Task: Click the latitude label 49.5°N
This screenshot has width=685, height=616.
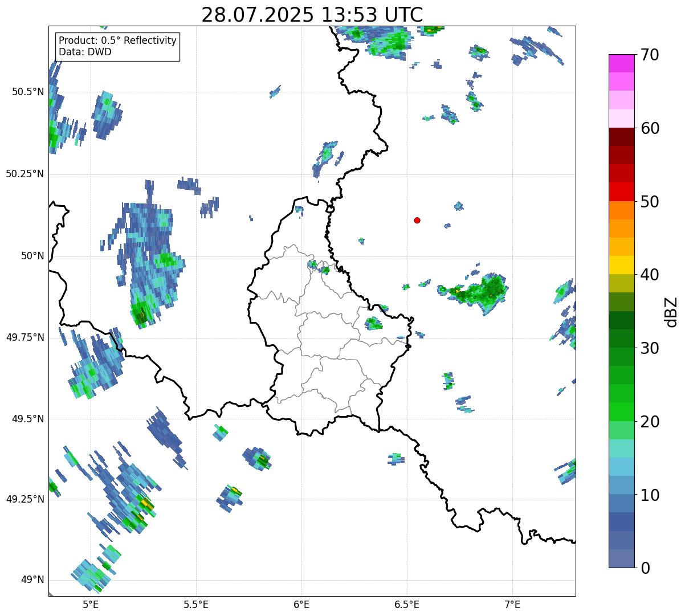Action: (28, 419)
